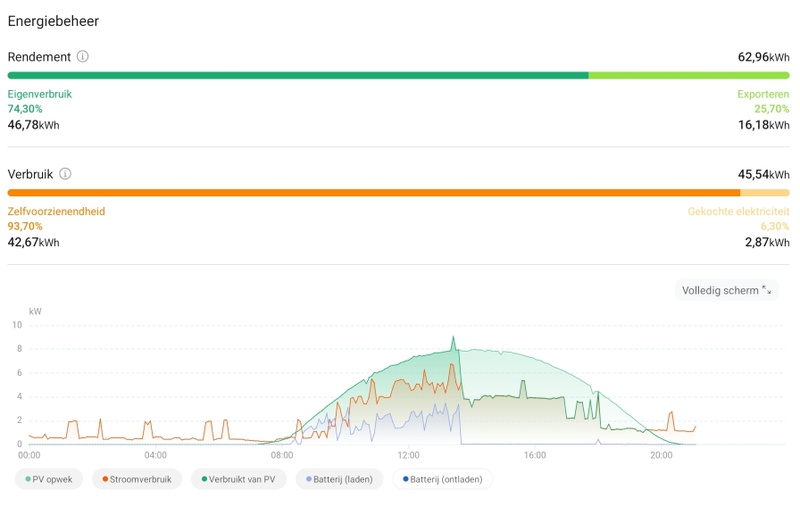Toggle the PV opwek legend series

click(x=51, y=479)
